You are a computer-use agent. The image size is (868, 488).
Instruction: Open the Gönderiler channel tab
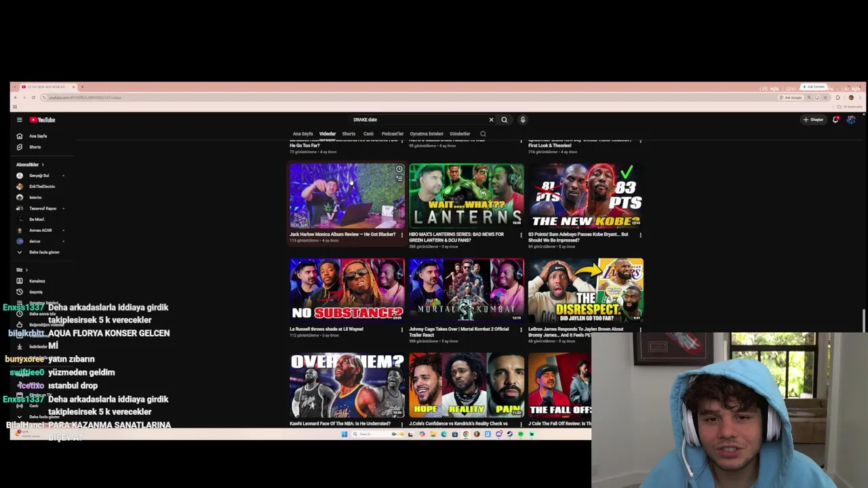click(x=460, y=134)
